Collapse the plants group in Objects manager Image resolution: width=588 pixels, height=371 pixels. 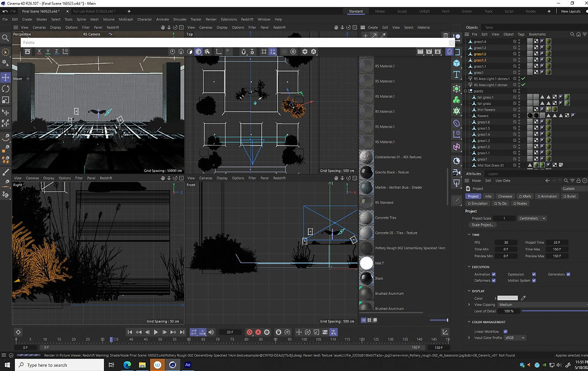[x=466, y=91]
